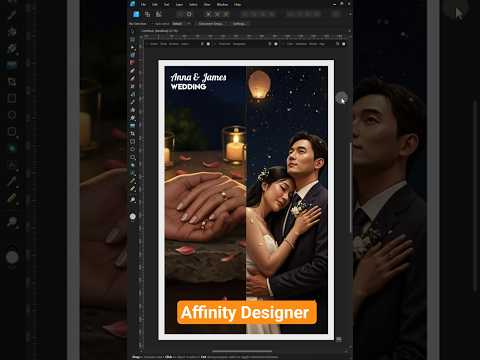Open the Window menu
480x360 pixels.
click(222, 4)
